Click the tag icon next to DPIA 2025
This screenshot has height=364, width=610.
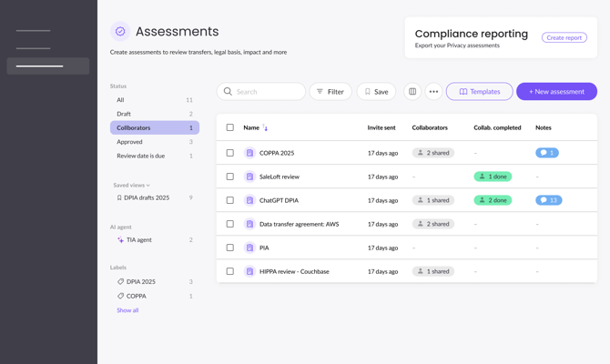click(120, 282)
